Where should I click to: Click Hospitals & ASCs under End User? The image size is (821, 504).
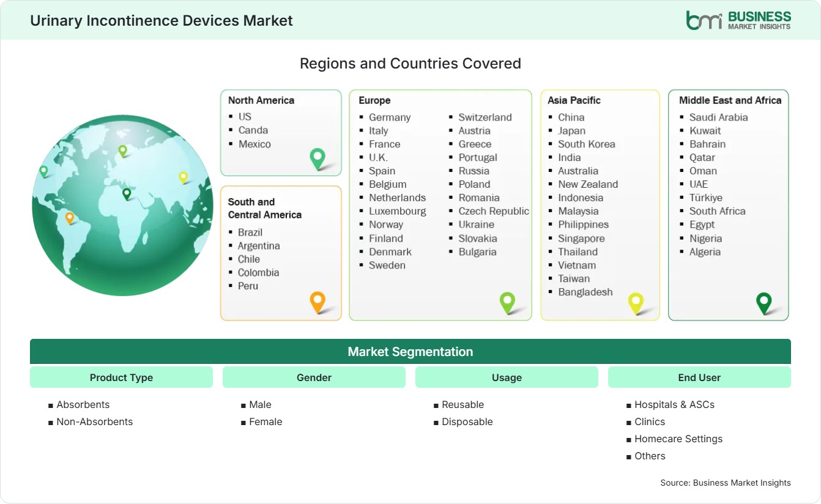pos(675,404)
